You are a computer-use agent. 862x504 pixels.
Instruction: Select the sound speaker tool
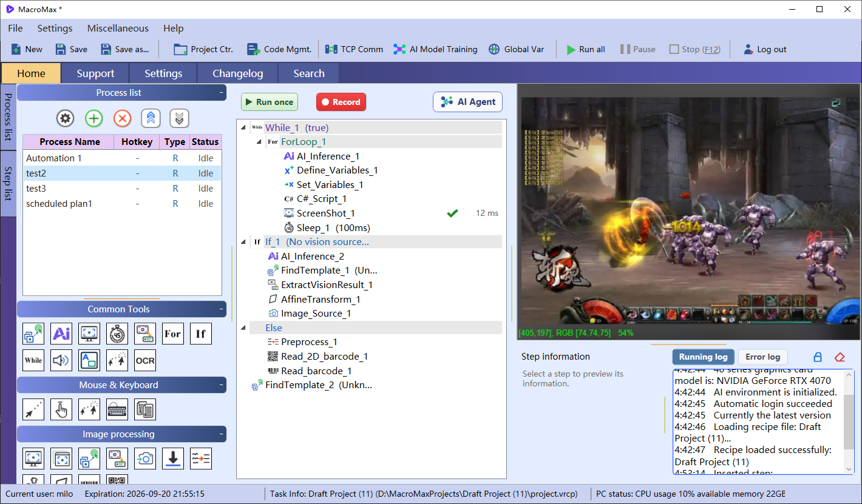(x=61, y=360)
